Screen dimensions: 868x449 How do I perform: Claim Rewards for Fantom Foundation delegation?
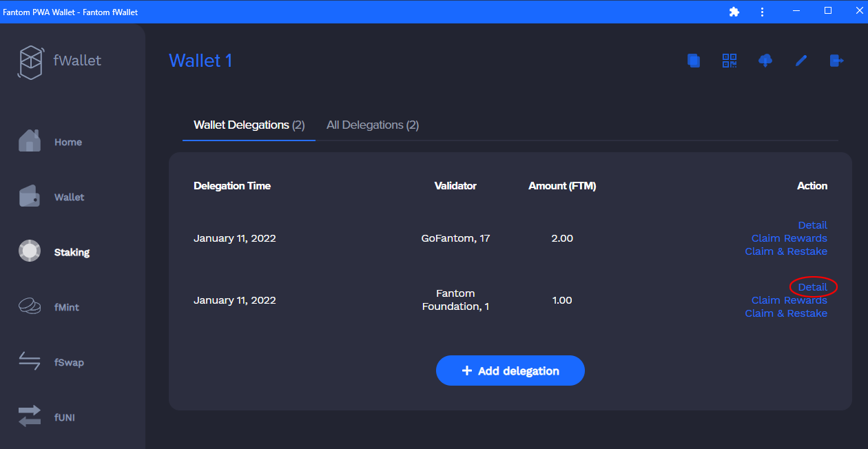pyautogui.click(x=789, y=300)
